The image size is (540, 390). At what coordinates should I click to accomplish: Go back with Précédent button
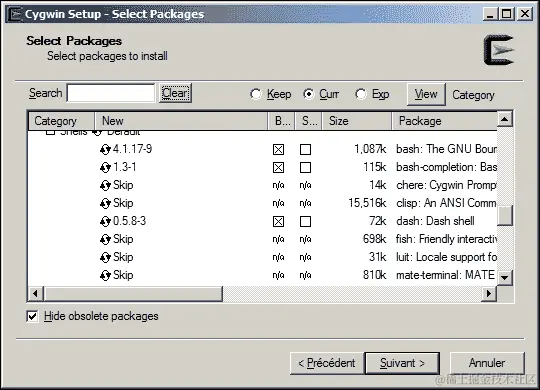[327, 363]
